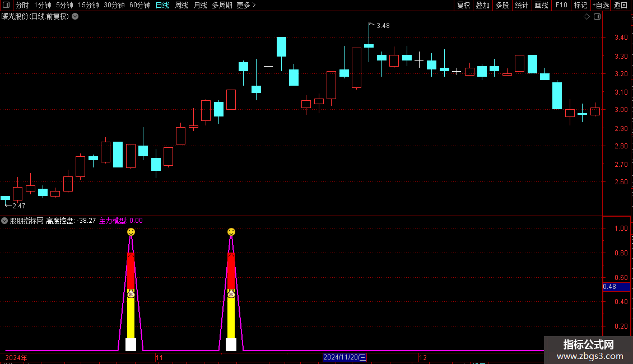Click the 叠加 overlay button
This screenshot has width=633, height=364.
(x=482, y=5)
